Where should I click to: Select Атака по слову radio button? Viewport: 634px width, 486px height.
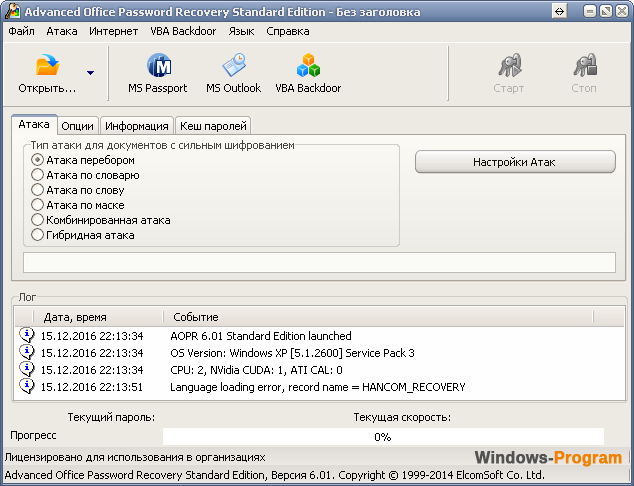pos(37,190)
